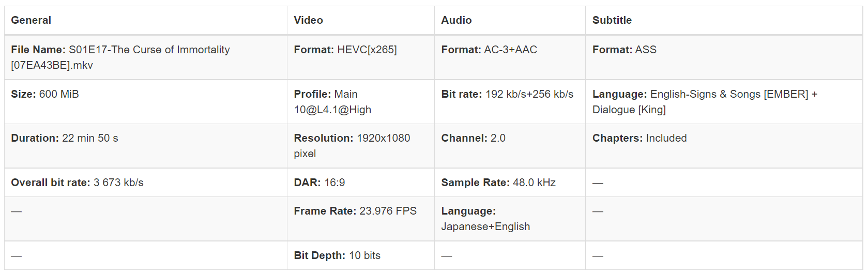Click the File Name cell with .mkv
Screen dimensions: 868x273
(x=120, y=57)
